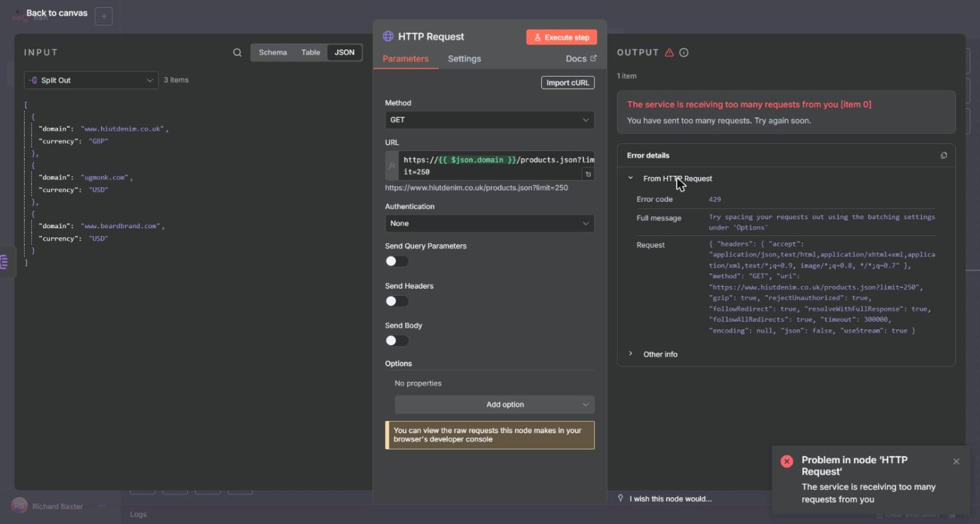980x524 pixels.
Task: Switch to the Parameters tab
Action: click(406, 59)
